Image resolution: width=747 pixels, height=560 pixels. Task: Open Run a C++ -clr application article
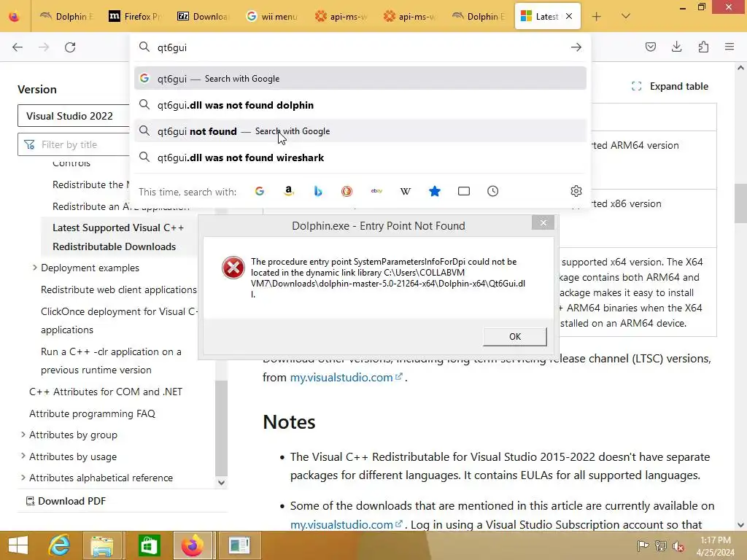[111, 360]
